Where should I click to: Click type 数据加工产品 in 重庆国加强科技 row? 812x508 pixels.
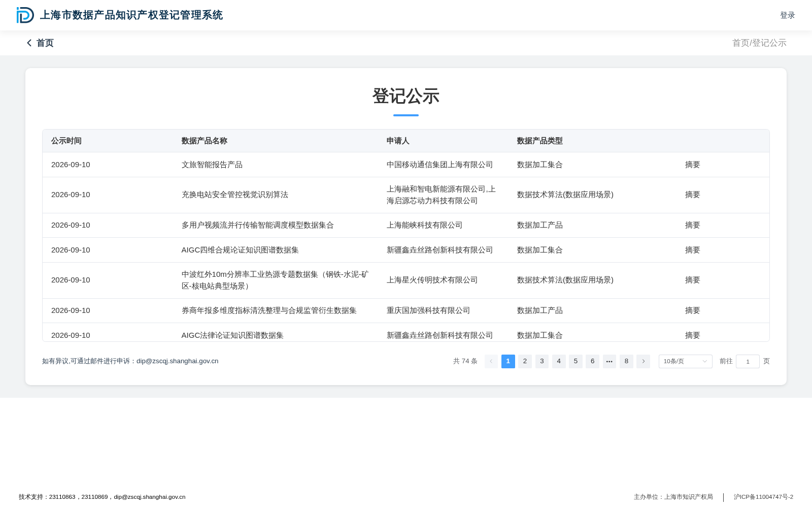click(539, 310)
